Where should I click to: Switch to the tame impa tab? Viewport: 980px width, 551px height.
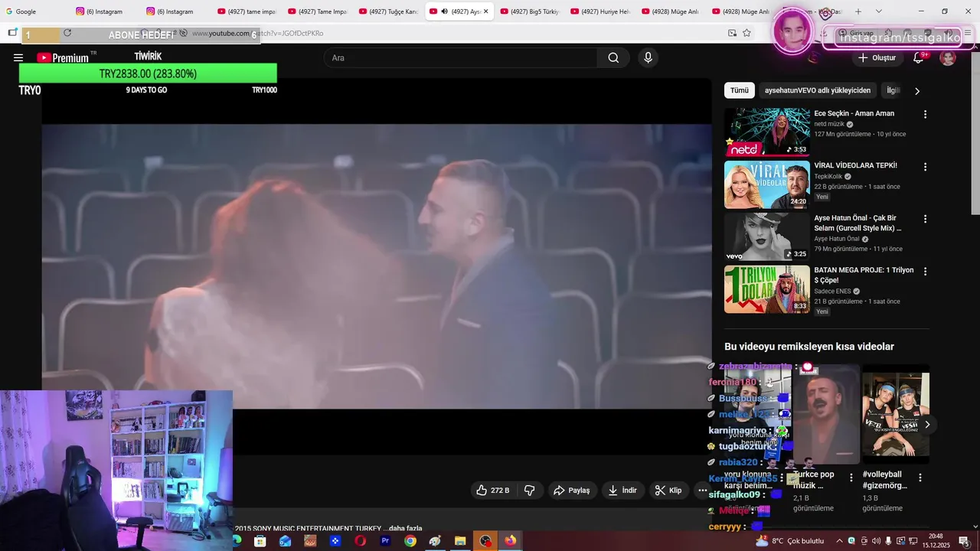(x=246, y=11)
